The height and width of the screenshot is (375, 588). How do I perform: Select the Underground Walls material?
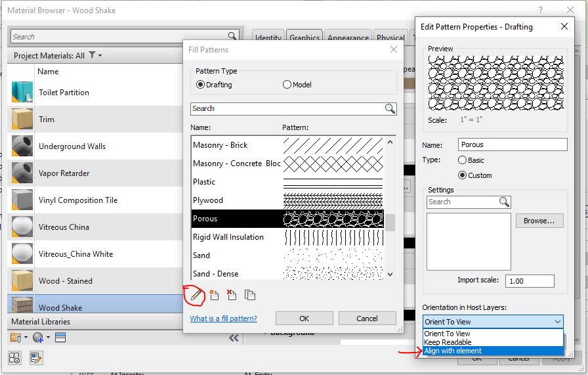coord(95,146)
